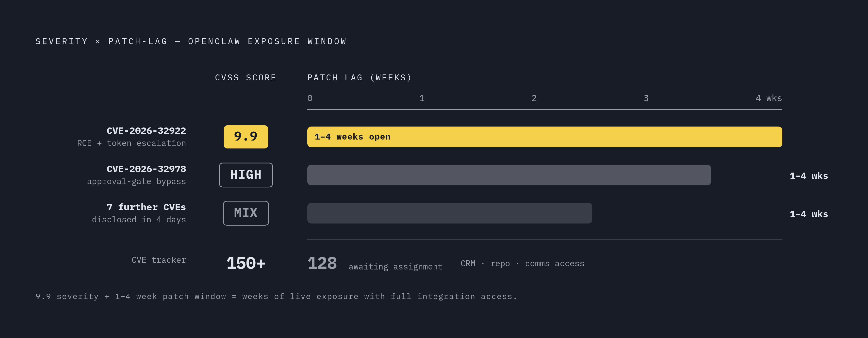Click the '2' axis tick label
This screenshot has width=868, height=338.
click(x=534, y=98)
